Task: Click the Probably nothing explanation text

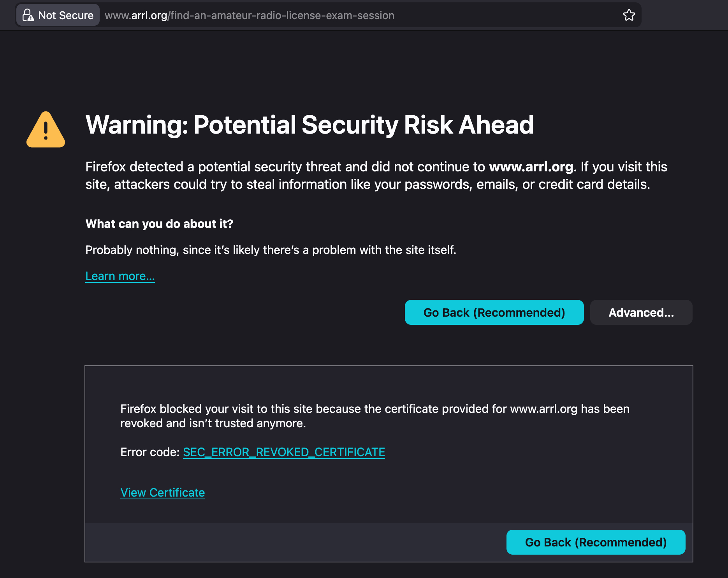Action: (271, 250)
